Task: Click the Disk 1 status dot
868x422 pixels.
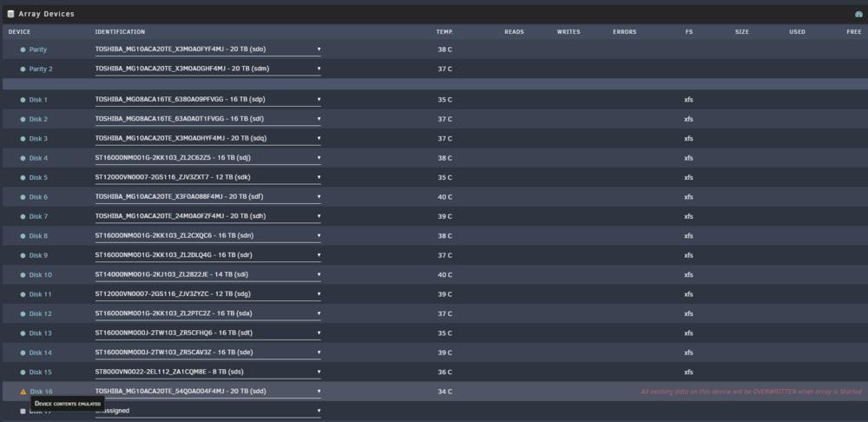Action: click(x=23, y=100)
